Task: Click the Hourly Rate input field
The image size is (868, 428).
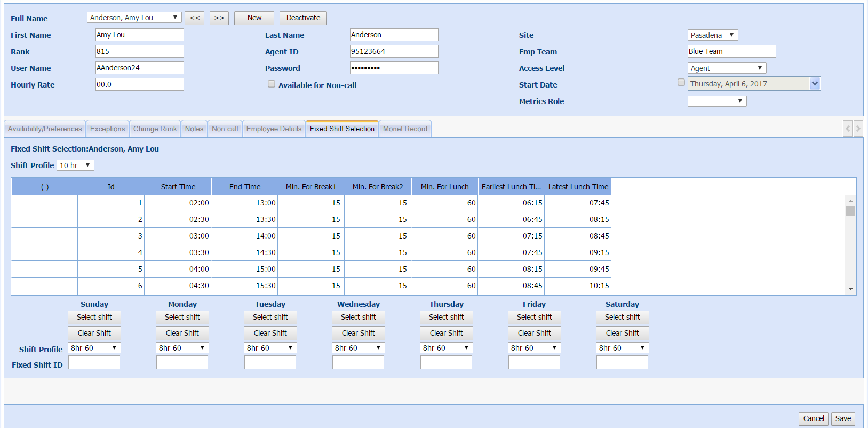Action: (x=139, y=84)
